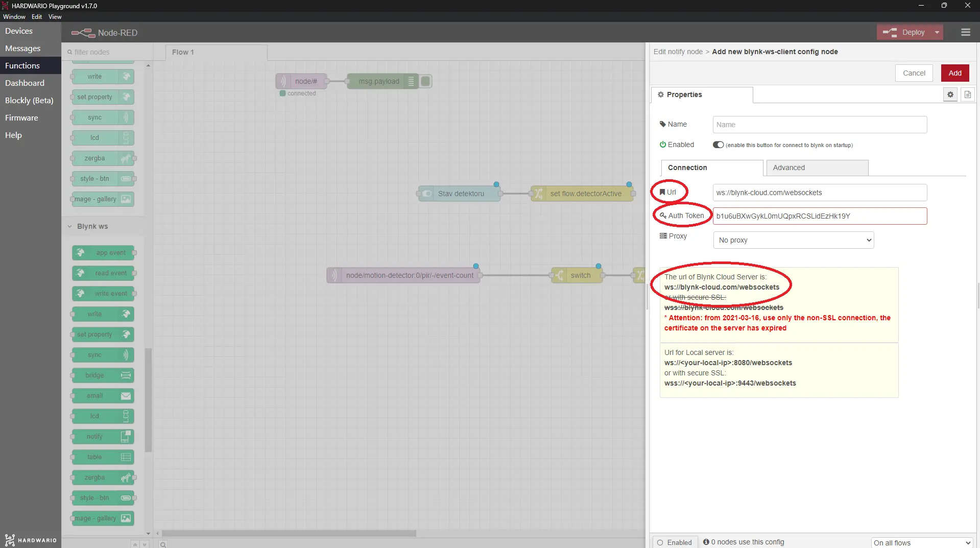Select the notify palette node
The width and height of the screenshot is (980, 548).
[103, 437]
